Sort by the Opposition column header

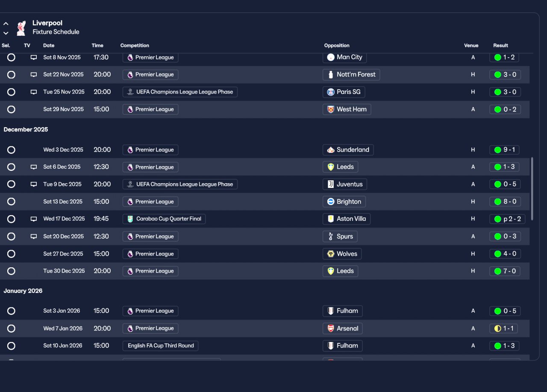click(x=337, y=46)
